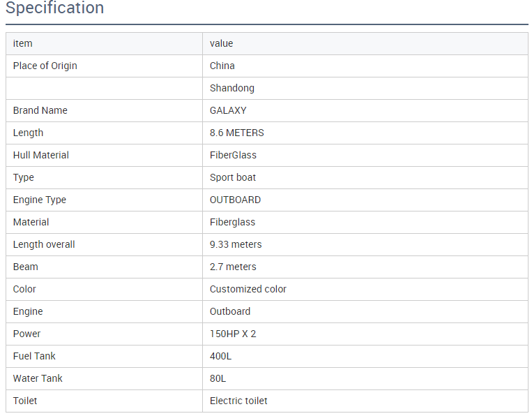Click the OUTBOARD engine type value
Viewport: 532px width, 416px height.
236,200
